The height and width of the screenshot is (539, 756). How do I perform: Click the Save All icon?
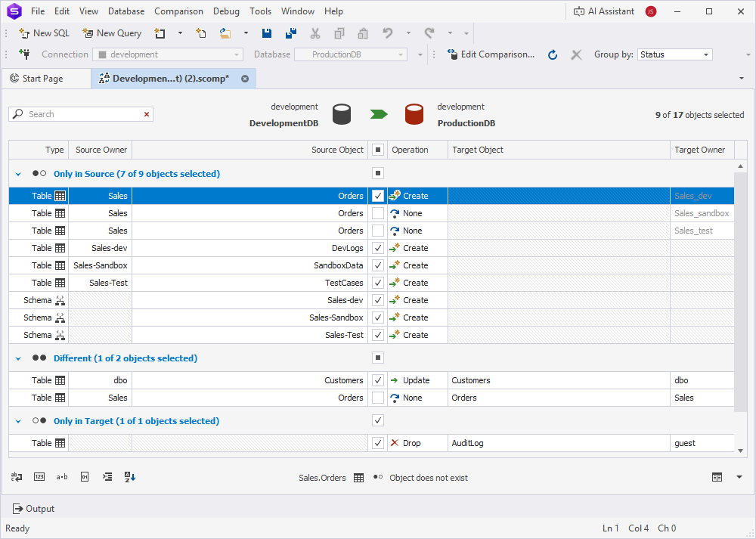[290, 33]
